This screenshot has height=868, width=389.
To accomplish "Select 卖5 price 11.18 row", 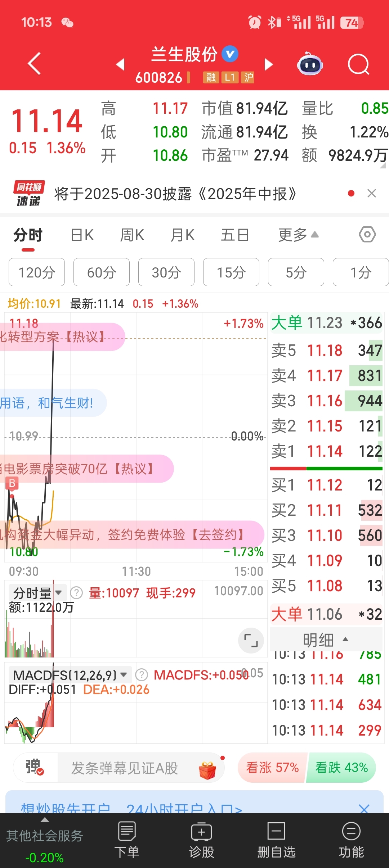I will (326, 350).
